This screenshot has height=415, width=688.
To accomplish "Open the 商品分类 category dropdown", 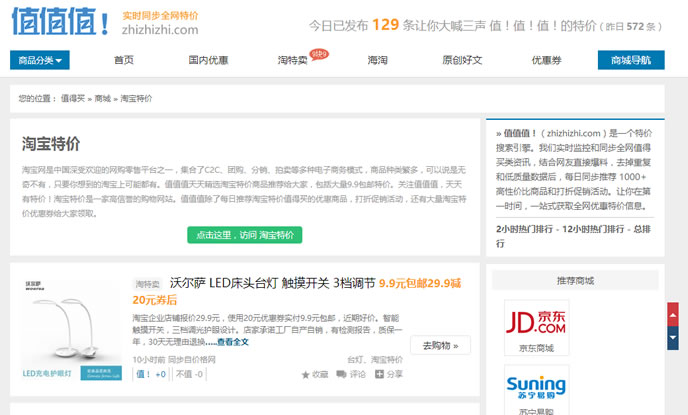I will (40, 60).
